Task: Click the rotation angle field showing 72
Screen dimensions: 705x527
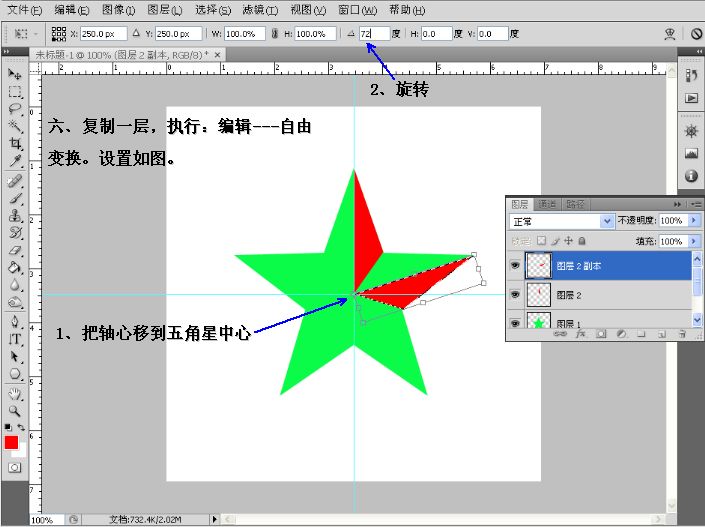Action: (374, 34)
